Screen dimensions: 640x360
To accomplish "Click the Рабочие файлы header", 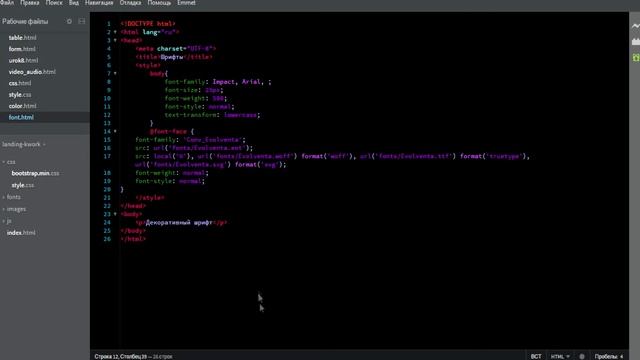I will tap(25, 21).
